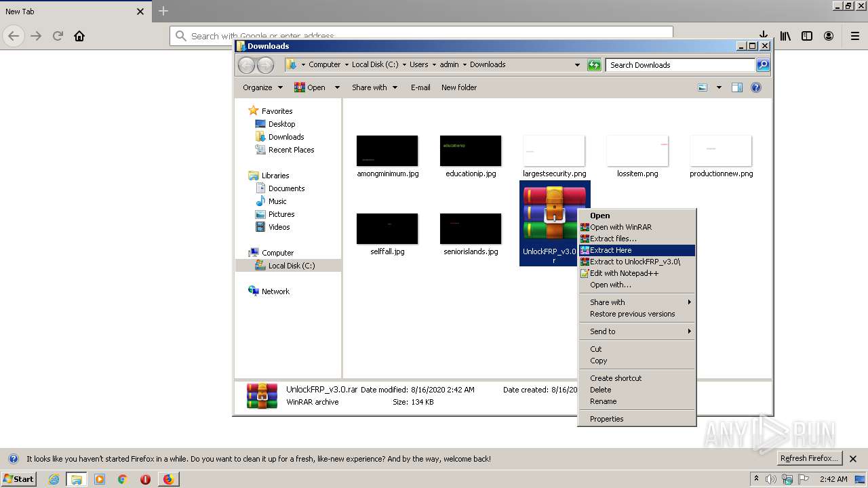The image size is (868, 488).
Task: Click UnlockFRP_v3.0.rar archive icon
Action: tap(554, 213)
